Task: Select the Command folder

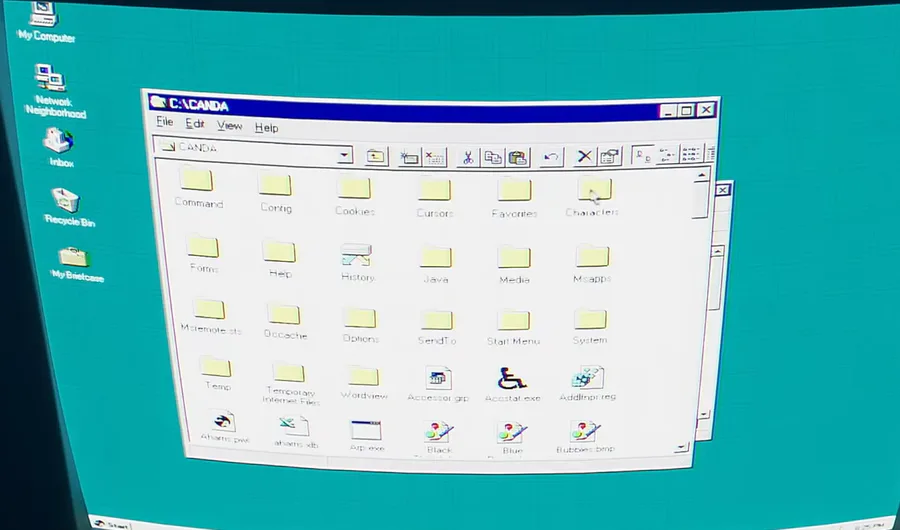Action: click(198, 188)
